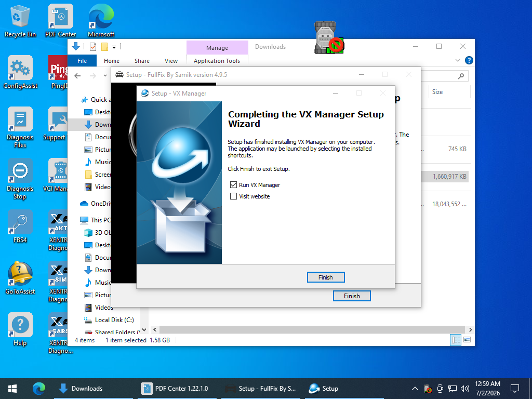Click the network tray icon
The height and width of the screenshot is (399, 532).
[453, 389]
